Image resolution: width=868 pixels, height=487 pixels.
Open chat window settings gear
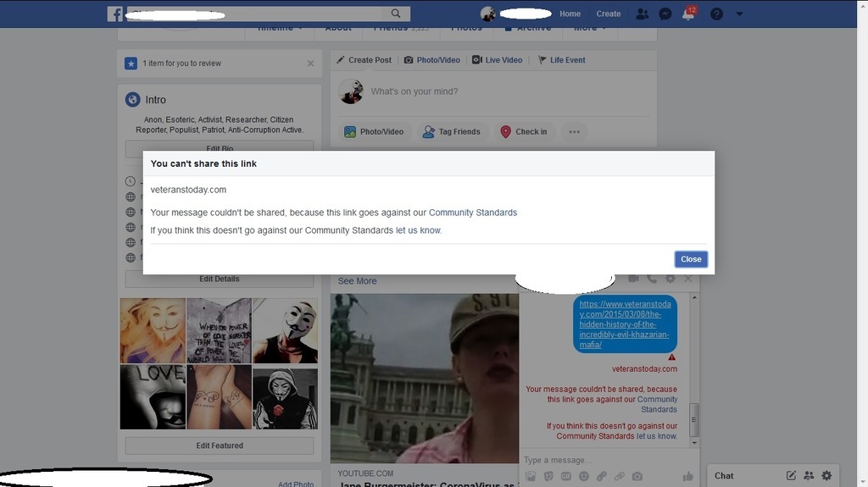[670, 279]
